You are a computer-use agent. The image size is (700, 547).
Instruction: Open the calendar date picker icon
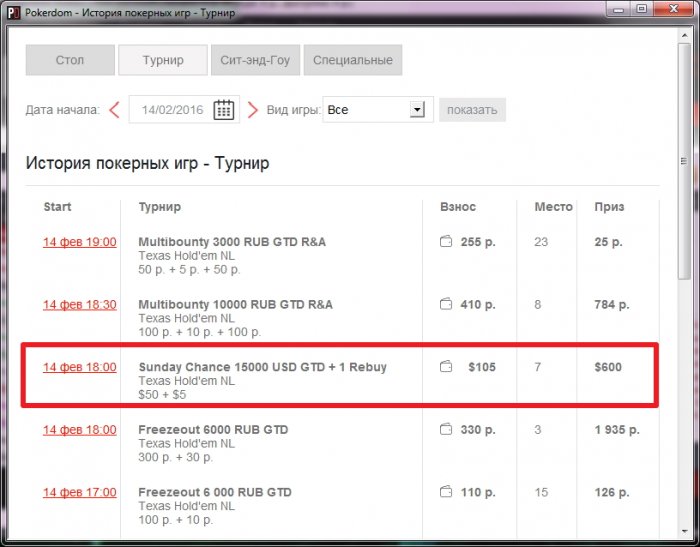tap(223, 110)
